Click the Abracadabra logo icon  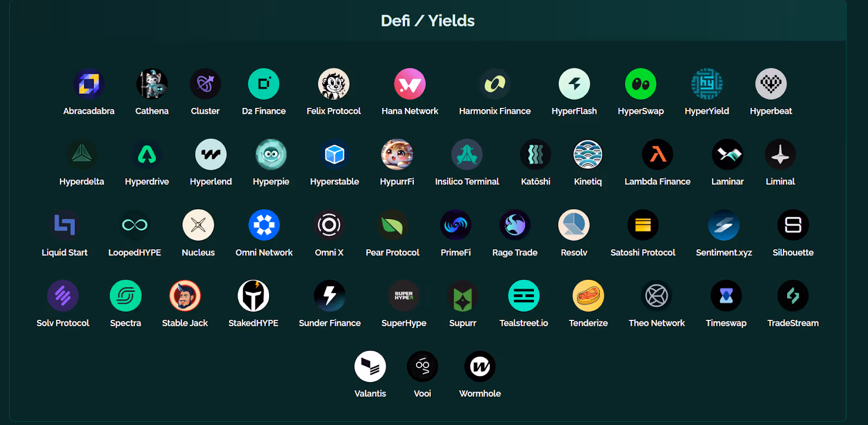(89, 84)
